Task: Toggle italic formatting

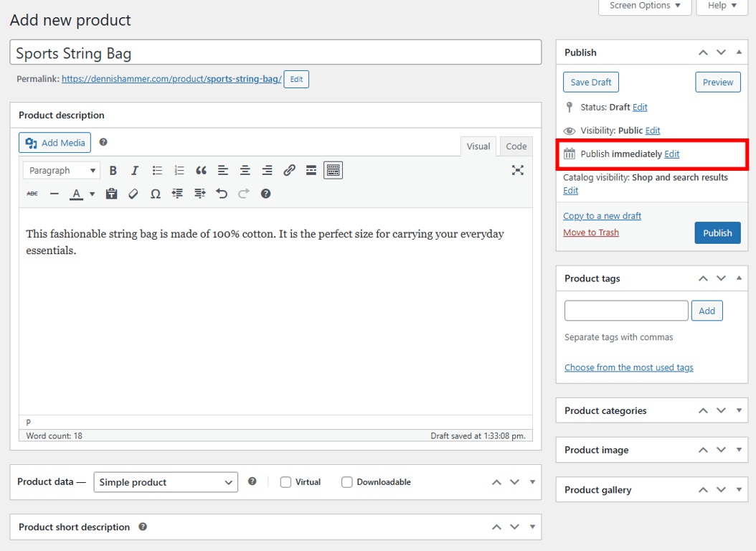Action: click(135, 170)
